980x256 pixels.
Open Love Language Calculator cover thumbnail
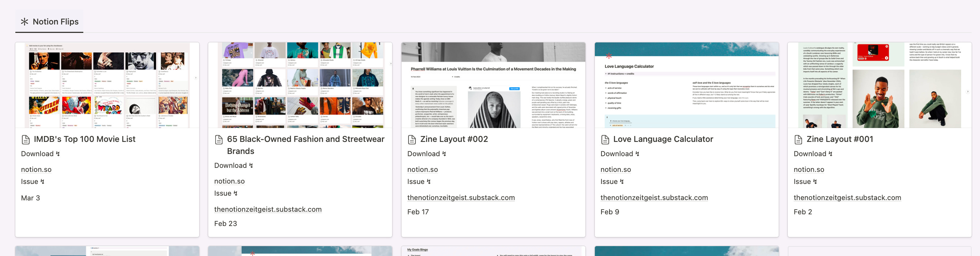(x=687, y=85)
